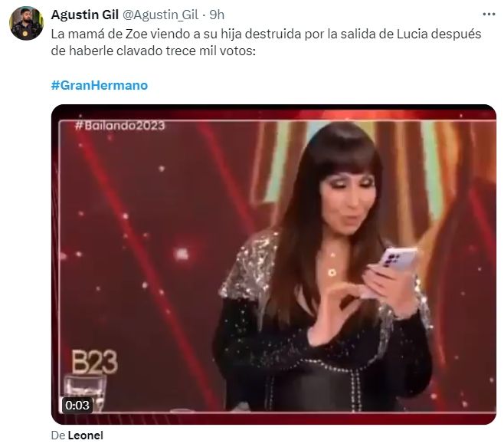Open the tweet via 9h timestamp
Viewport: 504px width, 447px height.
point(217,15)
